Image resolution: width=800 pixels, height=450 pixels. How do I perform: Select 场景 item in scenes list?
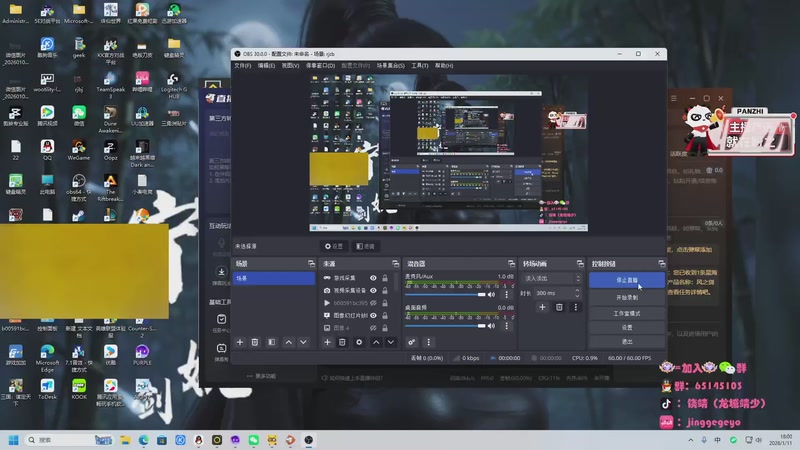274,278
